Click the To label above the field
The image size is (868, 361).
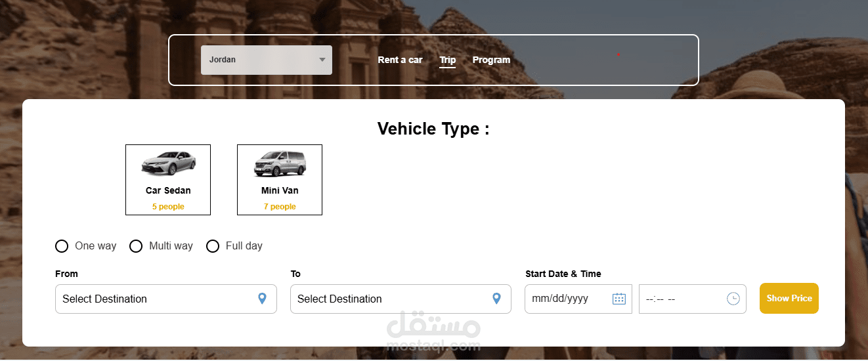coord(295,274)
